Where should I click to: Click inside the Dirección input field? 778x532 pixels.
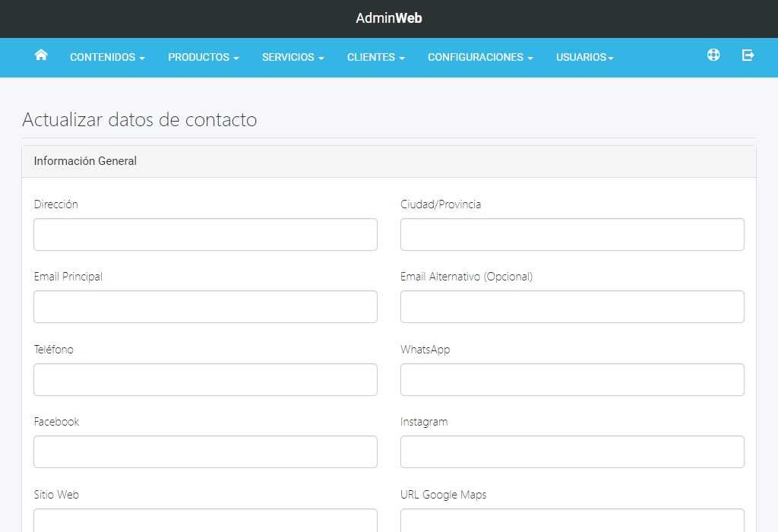(x=205, y=234)
